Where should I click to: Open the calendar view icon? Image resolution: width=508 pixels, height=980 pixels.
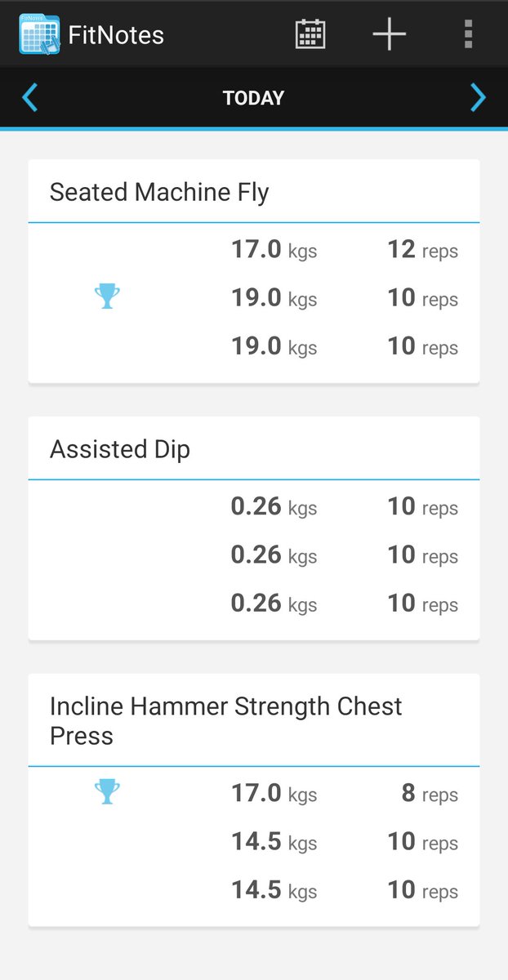click(310, 34)
